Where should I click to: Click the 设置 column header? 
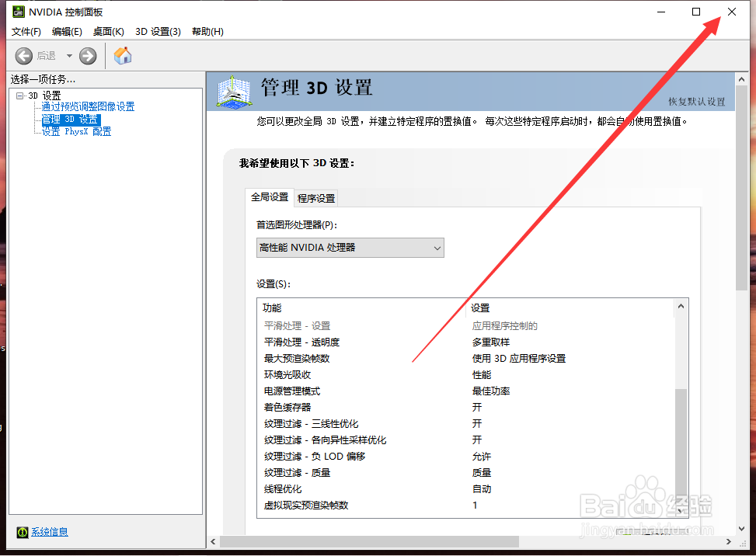[x=570, y=308]
